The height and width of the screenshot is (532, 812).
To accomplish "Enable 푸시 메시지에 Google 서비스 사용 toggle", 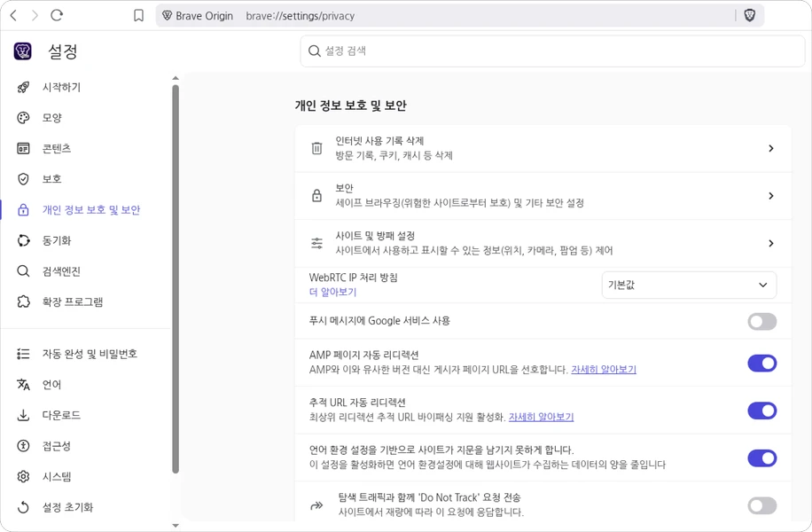I will pos(761,321).
